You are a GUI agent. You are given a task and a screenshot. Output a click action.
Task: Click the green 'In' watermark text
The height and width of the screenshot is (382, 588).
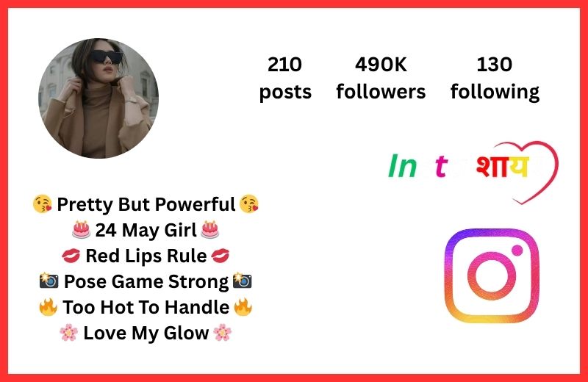tap(402, 165)
